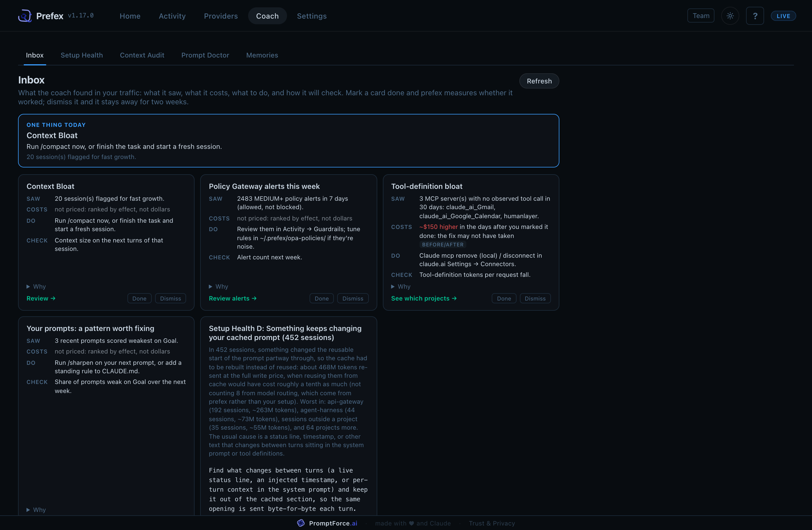Image resolution: width=812 pixels, height=530 pixels.
Task: Mark the Context Bloat card Done
Action: click(139, 298)
